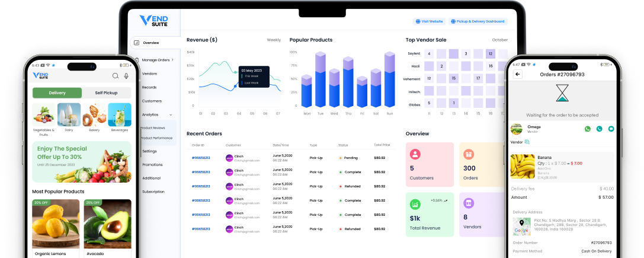Click the green Total Revenue icon
The height and width of the screenshot is (258, 644).
415,204
